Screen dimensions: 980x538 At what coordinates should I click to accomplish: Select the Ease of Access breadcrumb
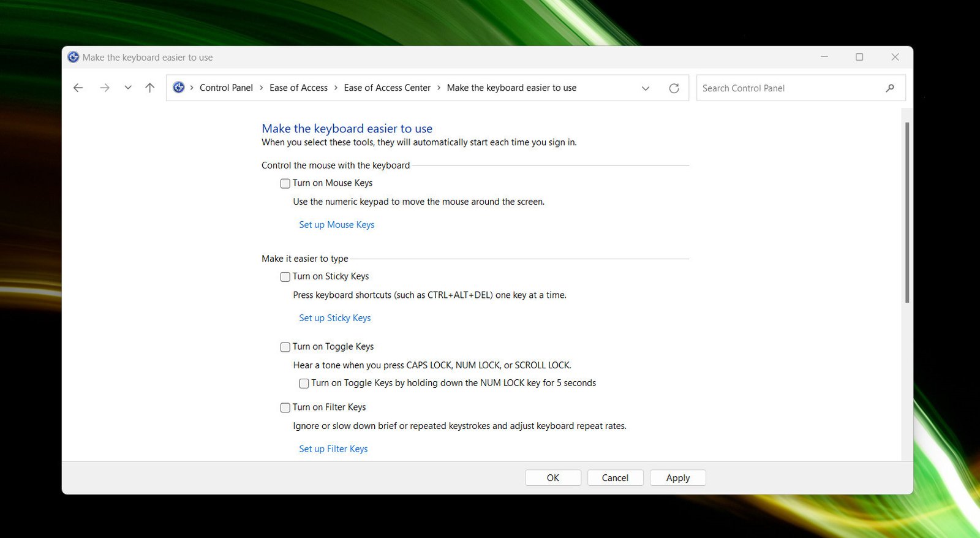coord(298,88)
